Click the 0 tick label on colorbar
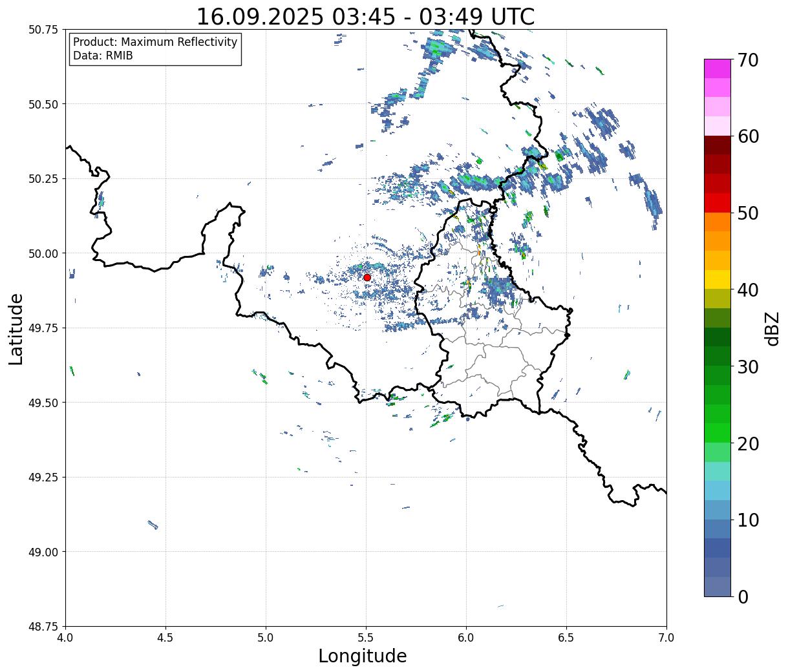The image size is (788, 672). pos(743,597)
